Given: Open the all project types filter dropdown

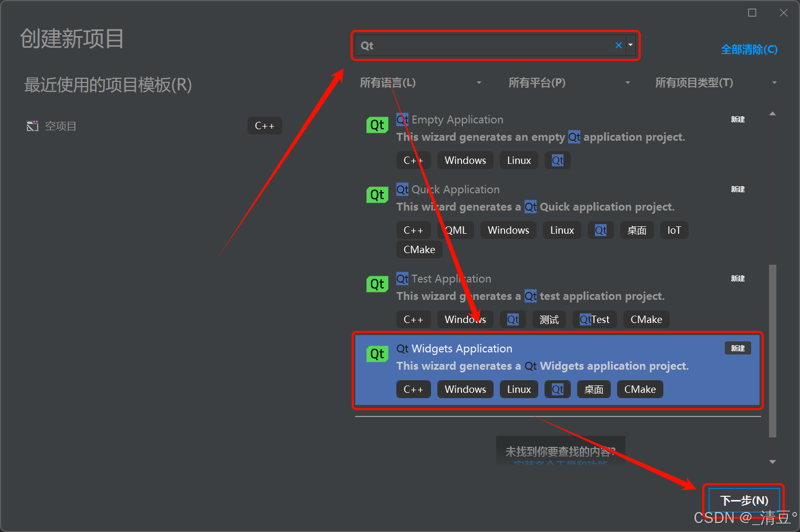Looking at the screenshot, I should [716, 82].
